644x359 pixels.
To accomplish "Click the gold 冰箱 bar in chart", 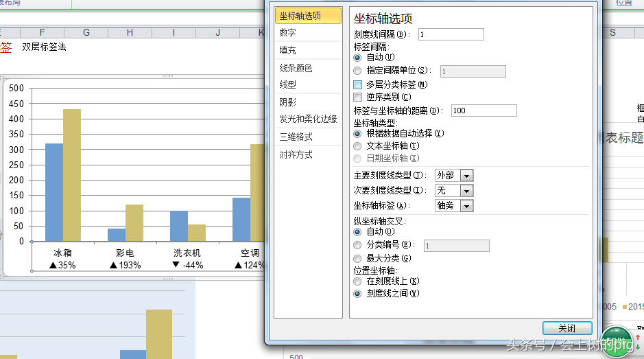I will (x=72, y=175).
